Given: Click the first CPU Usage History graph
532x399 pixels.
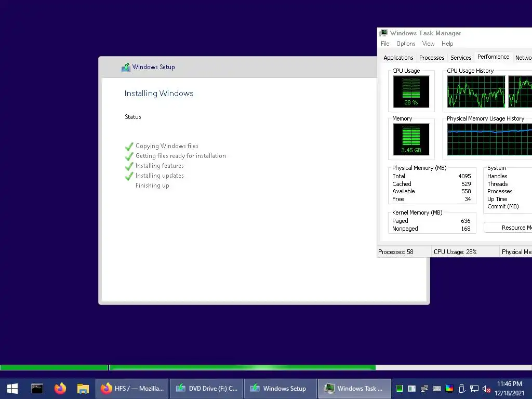Looking at the screenshot, I should point(476,91).
